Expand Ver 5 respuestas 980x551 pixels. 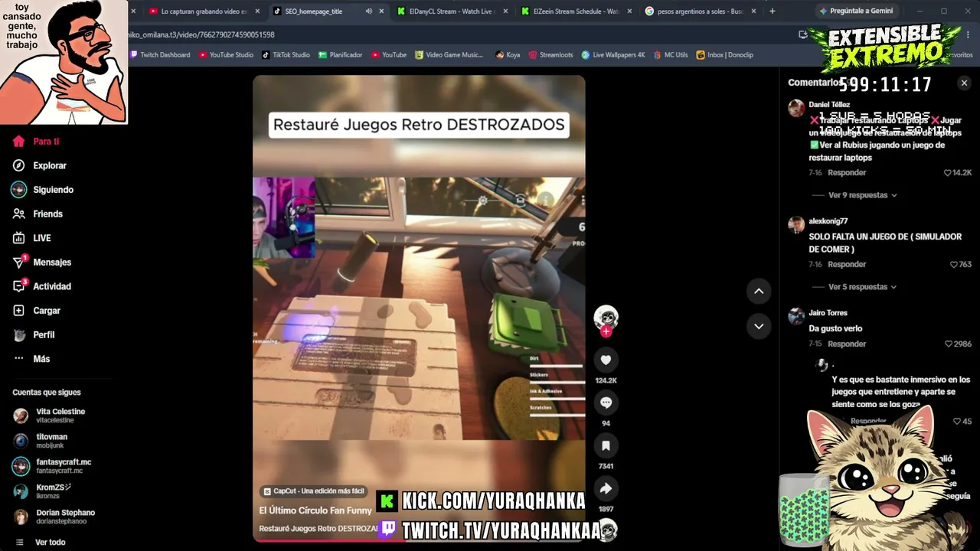tap(862, 287)
